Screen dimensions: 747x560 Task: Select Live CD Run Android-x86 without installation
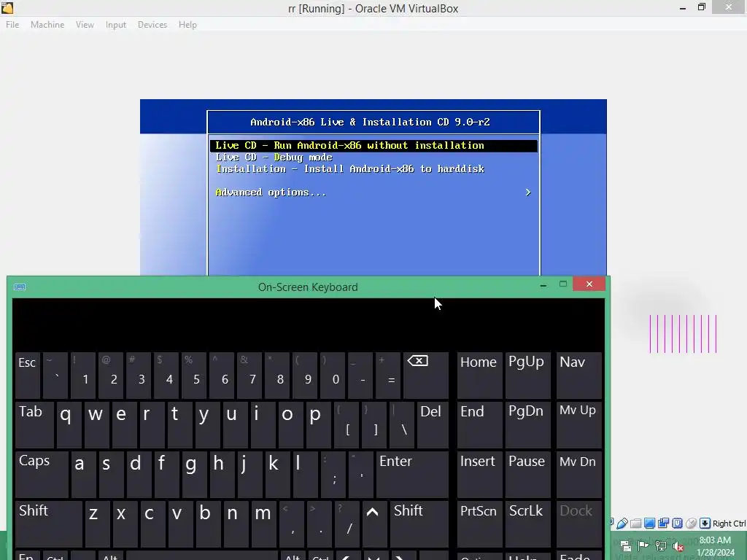(373, 145)
